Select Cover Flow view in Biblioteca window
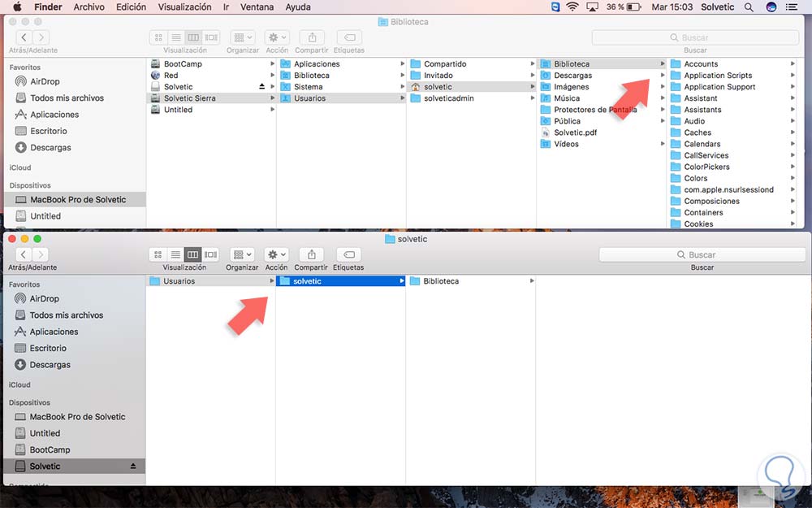Screen dimensions: 812x508 [211, 37]
